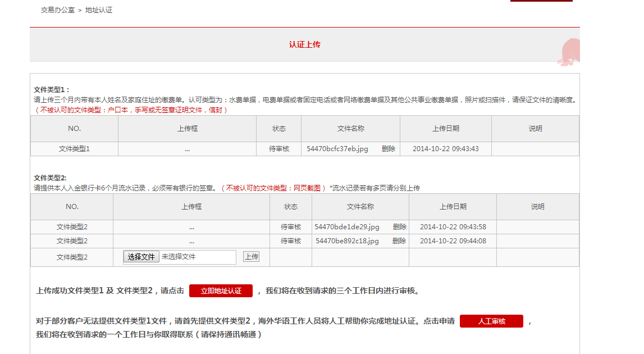Open the file name 54470bcfc37eb.jpg

click(337, 149)
